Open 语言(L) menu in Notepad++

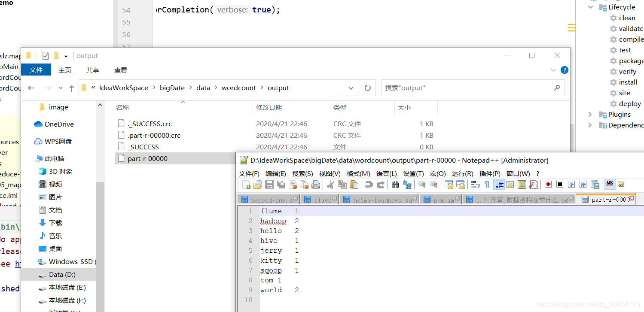pyautogui.click(x=387, y=173)
